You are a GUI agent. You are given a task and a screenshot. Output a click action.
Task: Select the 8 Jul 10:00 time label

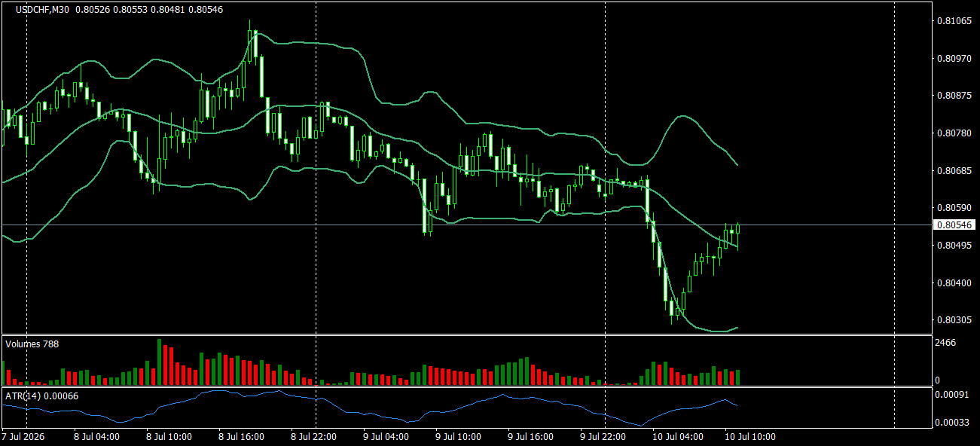click(x=169, y=437)
